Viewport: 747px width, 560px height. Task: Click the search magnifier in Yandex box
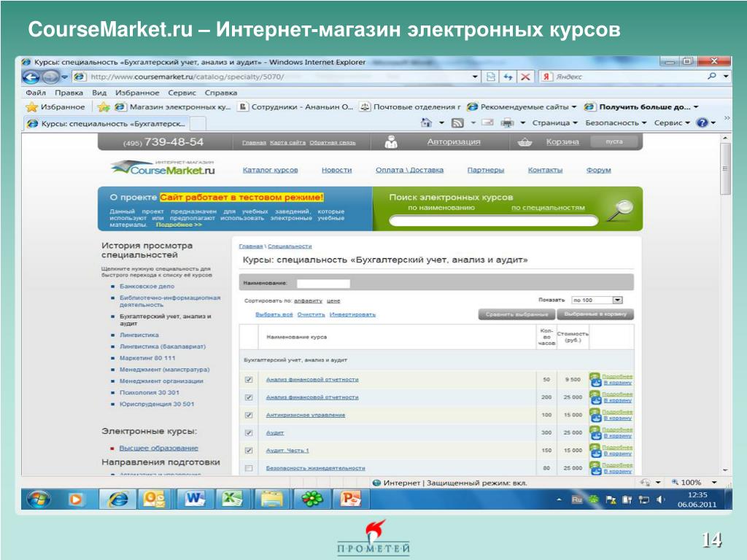pyautogui.click(x=712, y=76)
